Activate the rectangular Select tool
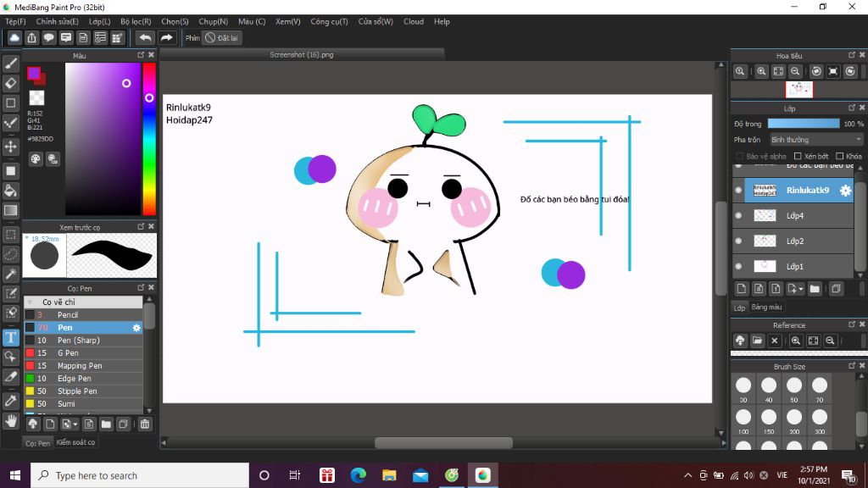The width and height of the screenshot is (868, 488). pos(10,235)
